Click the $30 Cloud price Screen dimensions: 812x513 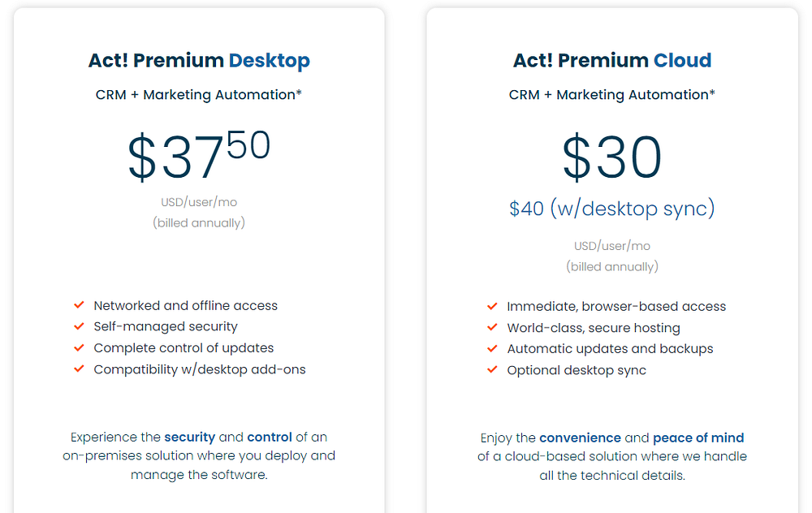tap(612, 157)
